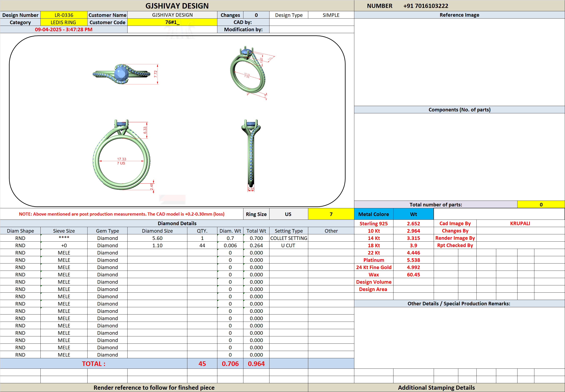Select the 10 Kt metal label

[373, 231]
